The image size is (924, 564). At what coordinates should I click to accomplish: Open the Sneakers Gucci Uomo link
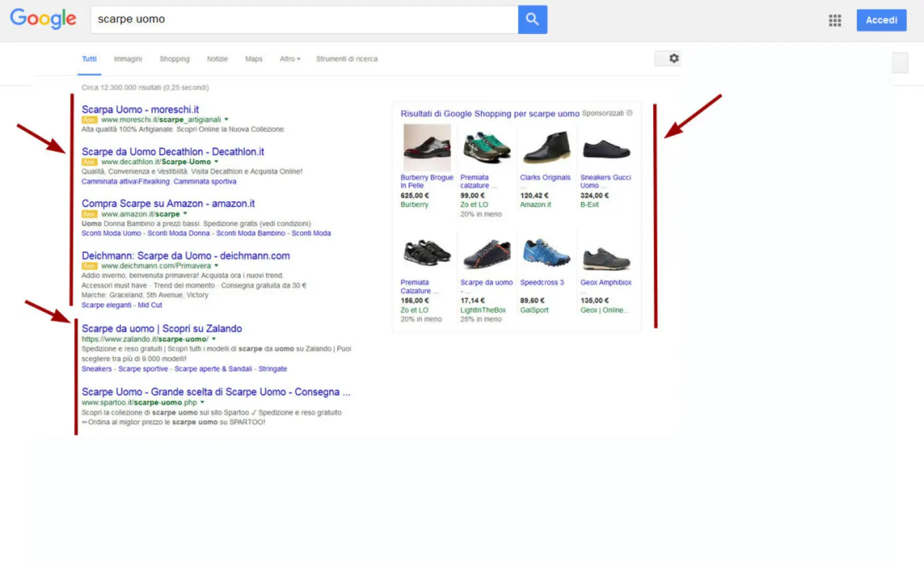[x=606, y=181]
